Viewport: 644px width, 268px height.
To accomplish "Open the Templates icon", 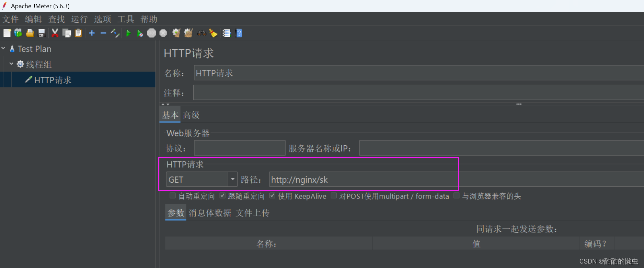I will (x=18, y=33).
